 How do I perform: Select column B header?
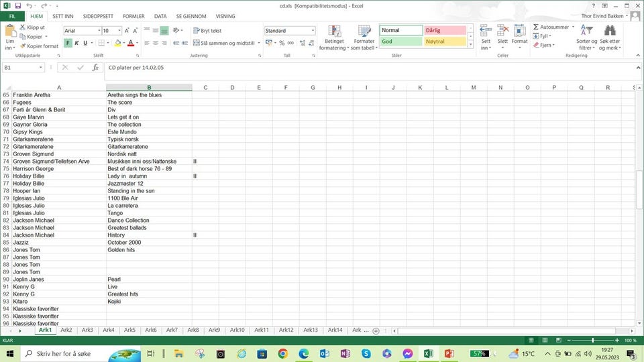click(149, 87)
